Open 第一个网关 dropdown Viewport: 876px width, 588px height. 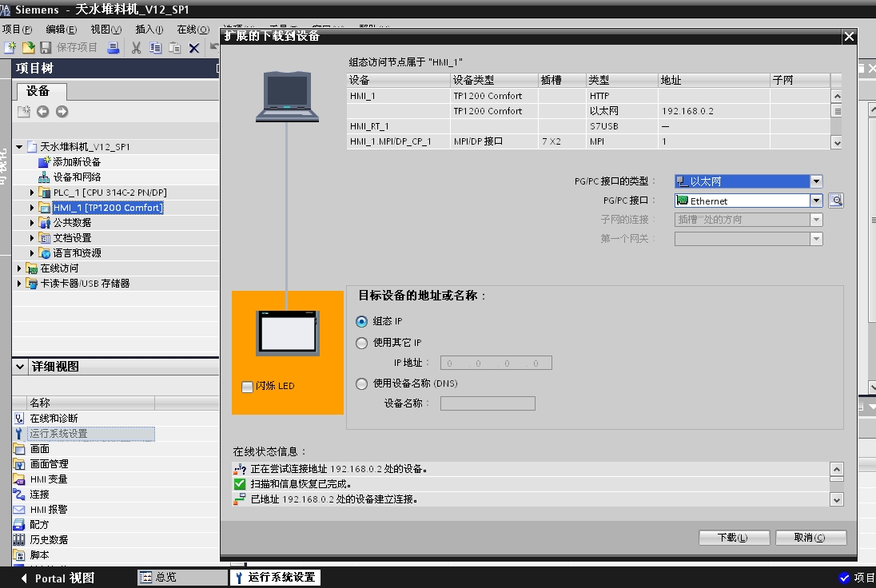coord(816,239)
